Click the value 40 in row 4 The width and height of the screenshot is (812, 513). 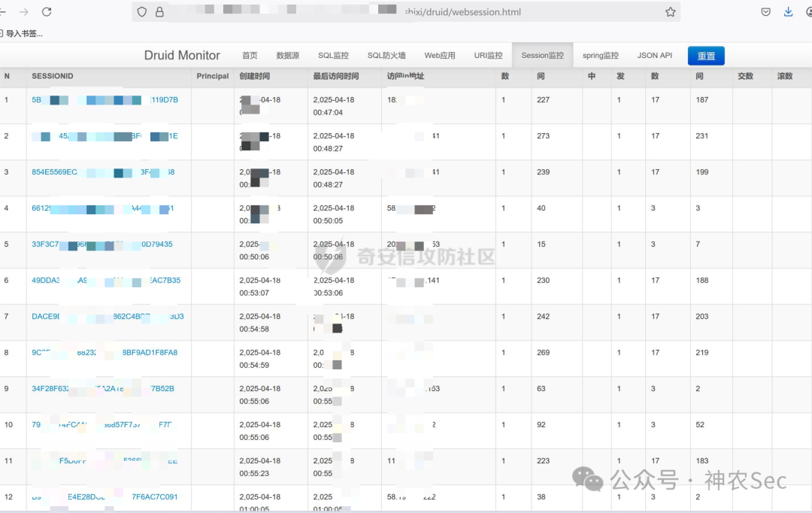click(x=541, y=208)
